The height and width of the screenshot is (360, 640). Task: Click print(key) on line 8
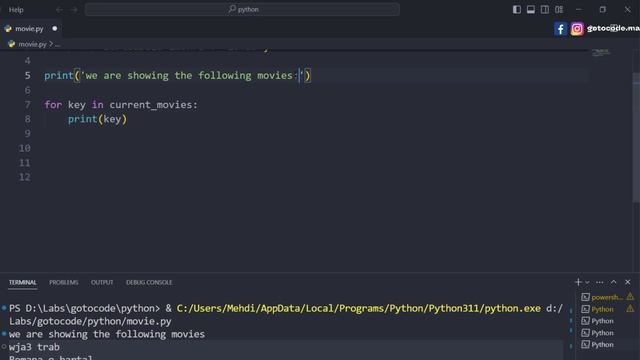click(x=97, y=119)
